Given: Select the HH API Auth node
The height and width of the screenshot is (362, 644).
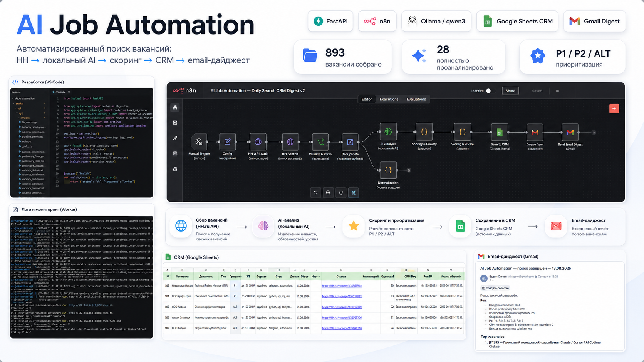Looking at the screenshot, I should 258,142.
